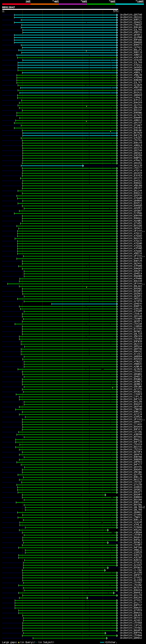Screen dimensions: 146x644
Task: Open hit UniRef100_B6U4F9
Action: click(131, 631)
